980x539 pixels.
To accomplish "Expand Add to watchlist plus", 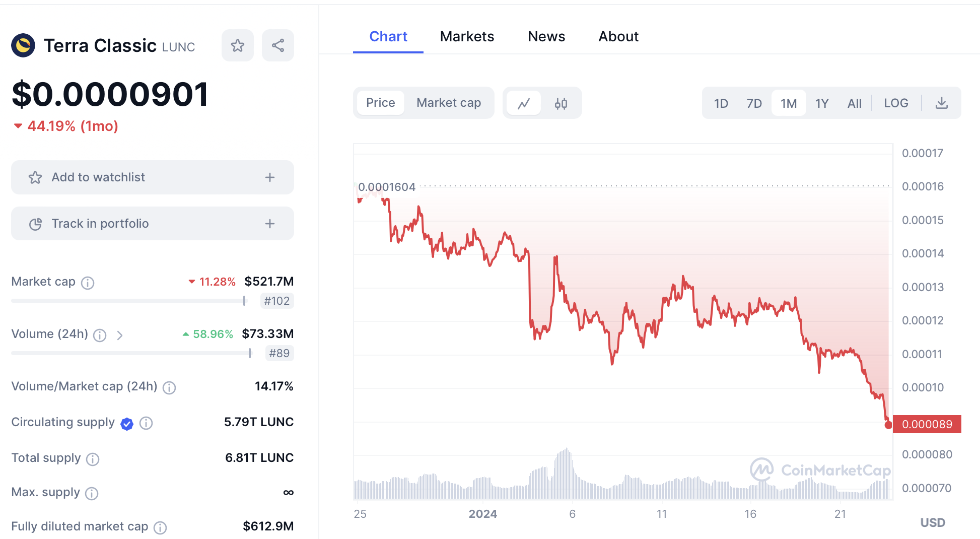I will pos(270,177).
